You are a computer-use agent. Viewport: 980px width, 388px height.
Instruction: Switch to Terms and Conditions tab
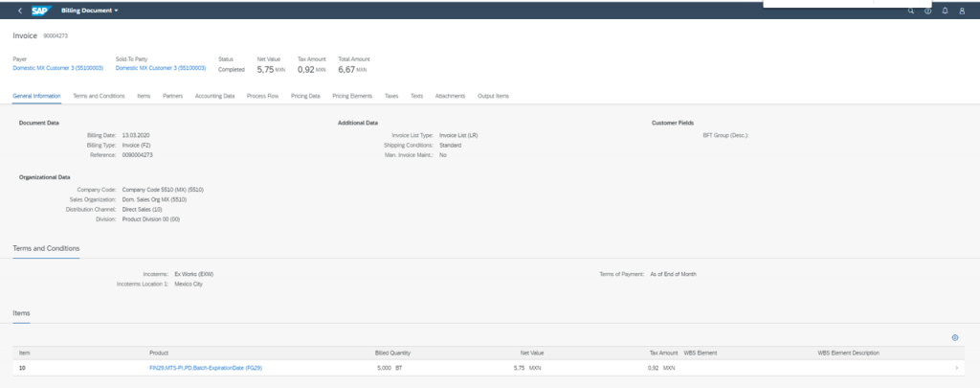pyautogui.click(x=99, y=96)
